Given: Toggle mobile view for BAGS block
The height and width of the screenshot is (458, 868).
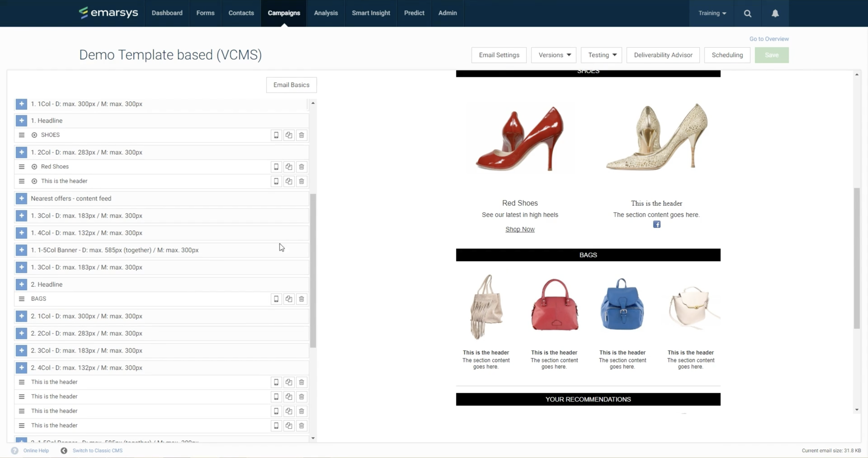Looking at the screenshot, I should pos(276,299).
